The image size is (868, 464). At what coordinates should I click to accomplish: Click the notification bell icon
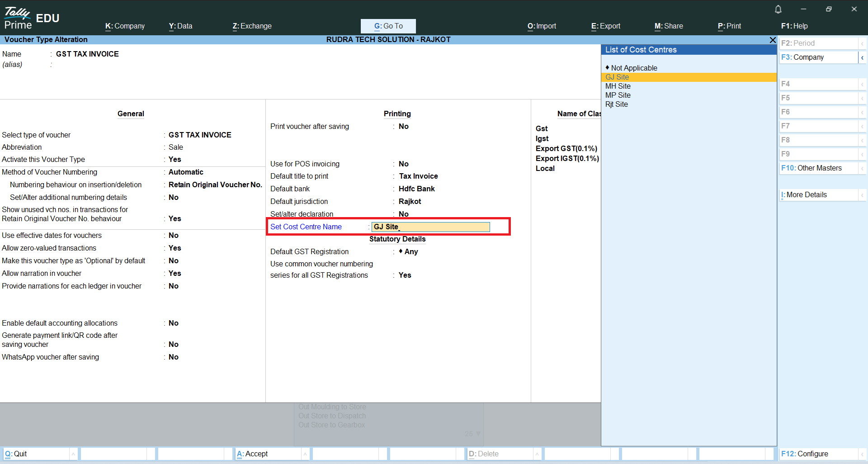tap(778, 9)
